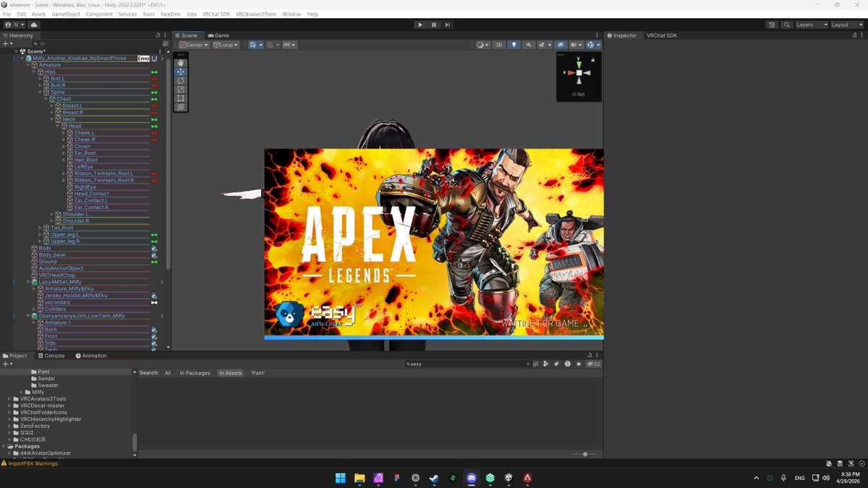
Task: Open Steam from the taskbar
Action: 434,478
